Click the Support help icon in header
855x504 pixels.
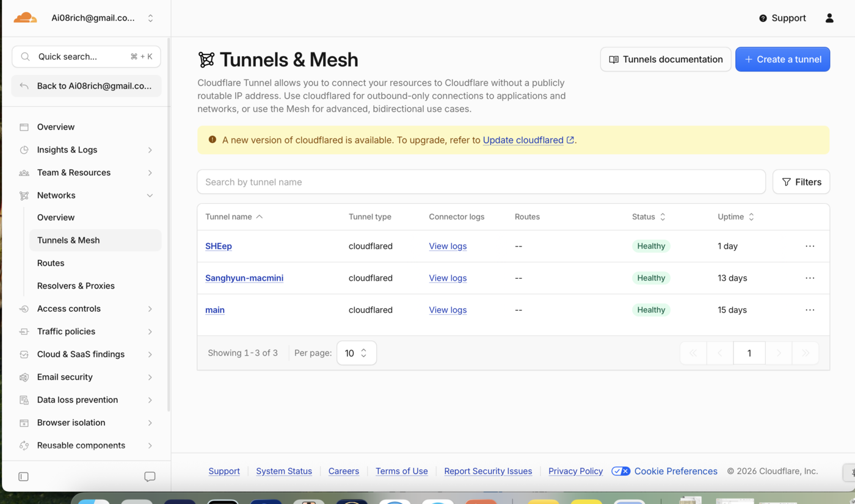click(x=763, y=18)
